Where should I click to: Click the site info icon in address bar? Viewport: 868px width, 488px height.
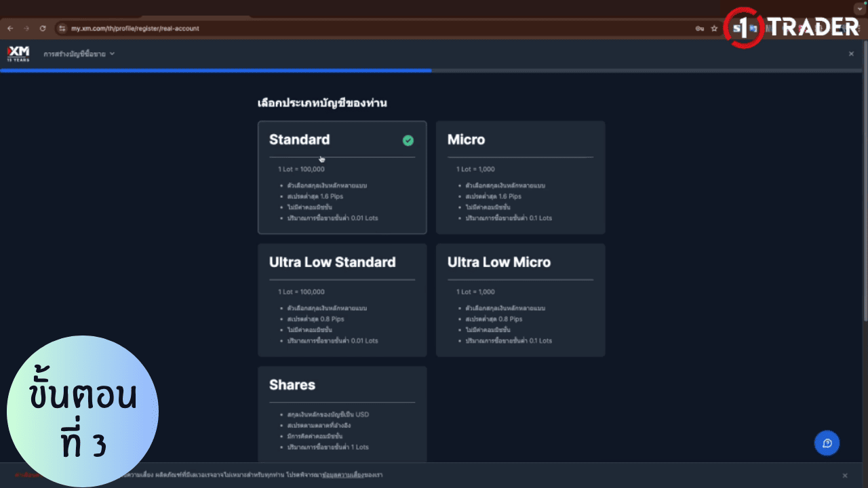tap(62, 28)
